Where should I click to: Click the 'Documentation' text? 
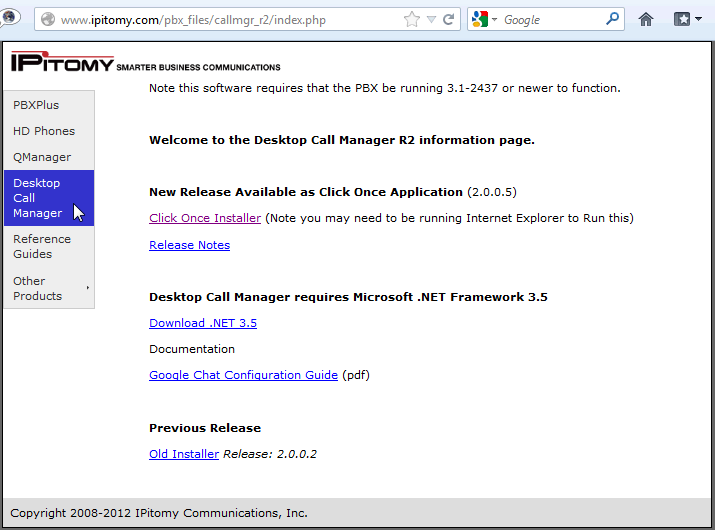192,349
